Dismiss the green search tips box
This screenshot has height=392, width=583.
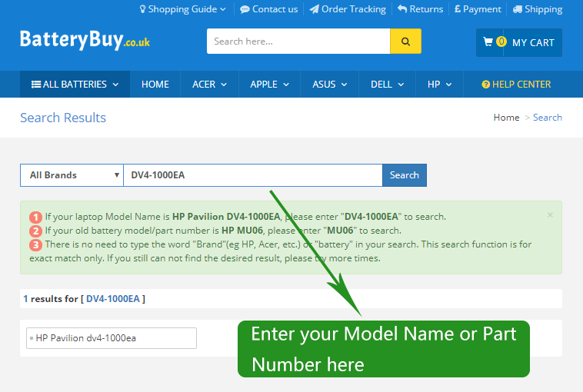click(550, 215)
